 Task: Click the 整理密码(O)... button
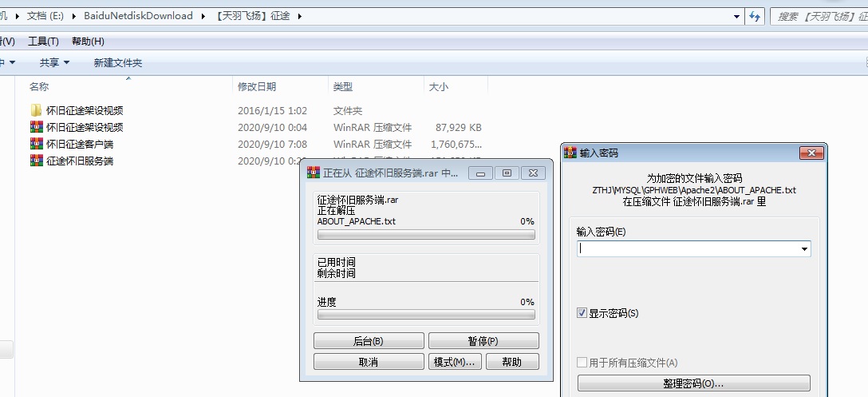(693, 383)
